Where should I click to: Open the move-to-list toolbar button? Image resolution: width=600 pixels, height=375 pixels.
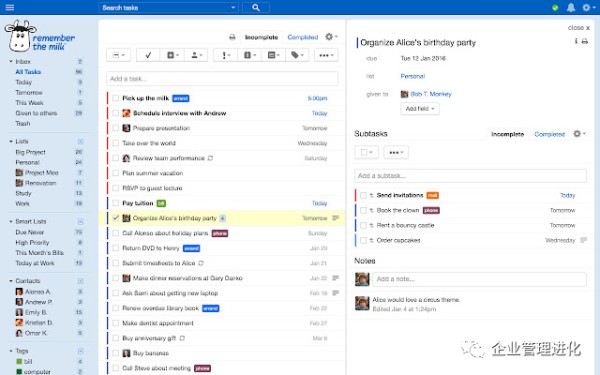273,55
